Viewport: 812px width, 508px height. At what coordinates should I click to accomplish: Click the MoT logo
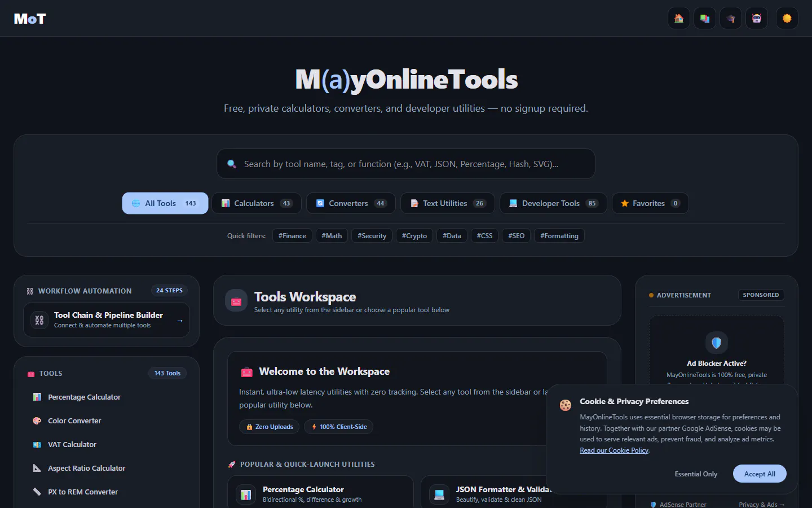pyautogui.click(x=30, y=19)
